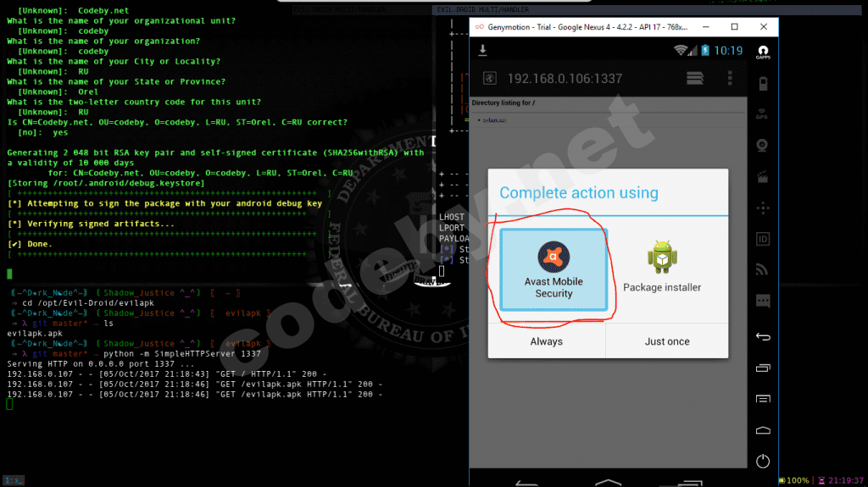Viewport: 868px width, 487px height.
Task: Open browser three-dot overflow menu
Action: (730, 78)
